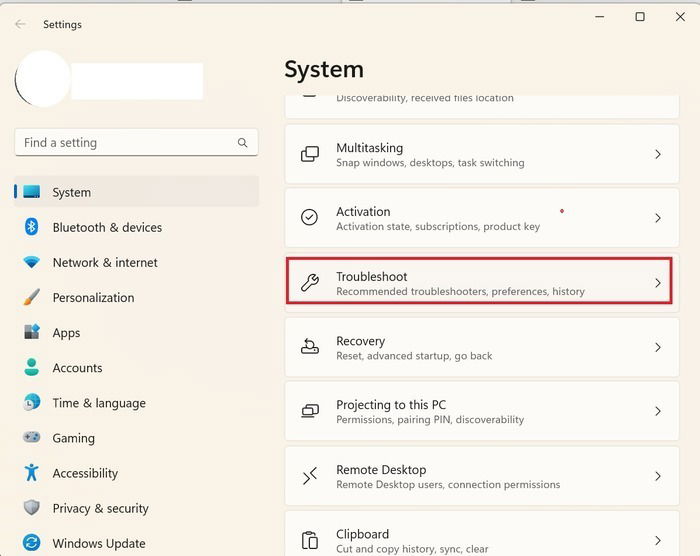Minimize the Settings window

600,17
